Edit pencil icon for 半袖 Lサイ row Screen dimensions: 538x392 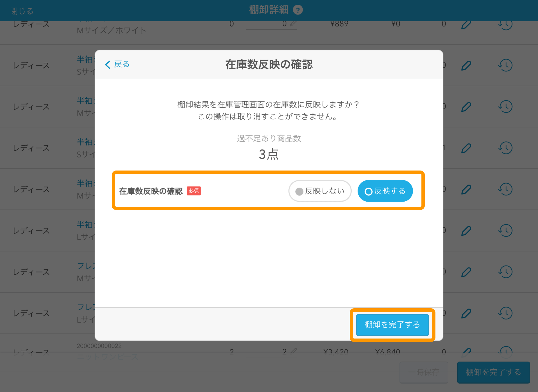pos(466,231)
